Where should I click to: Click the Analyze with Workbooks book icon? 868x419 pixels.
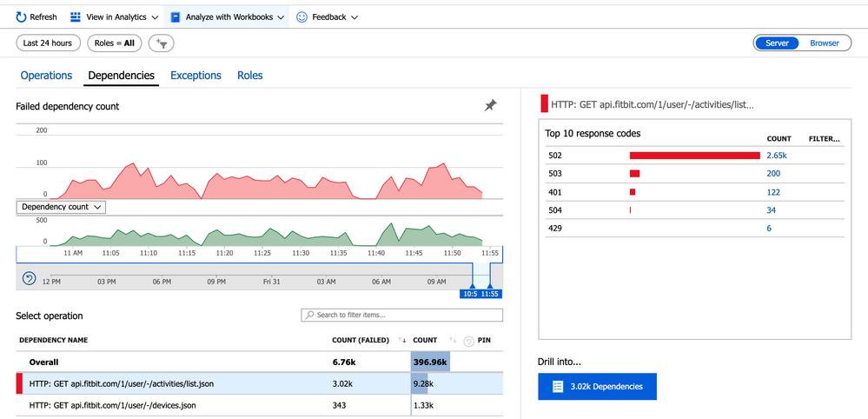[x=176, y=17]
